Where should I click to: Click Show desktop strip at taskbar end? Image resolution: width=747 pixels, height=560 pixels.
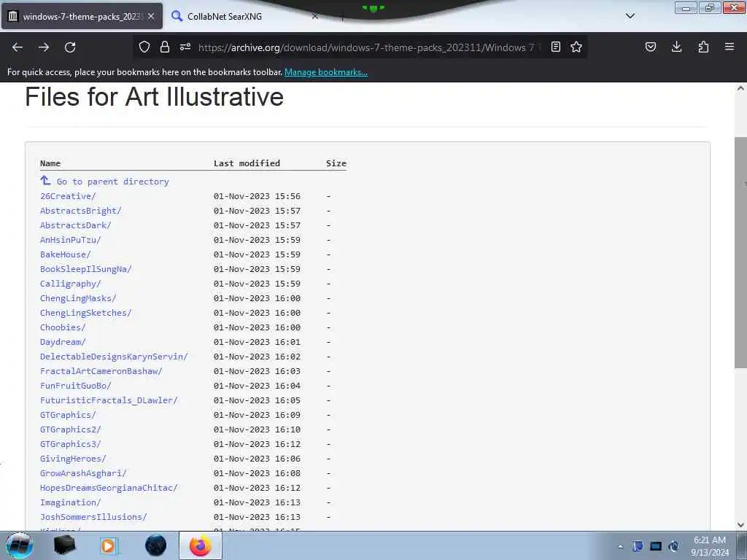(x=743, y=546)
